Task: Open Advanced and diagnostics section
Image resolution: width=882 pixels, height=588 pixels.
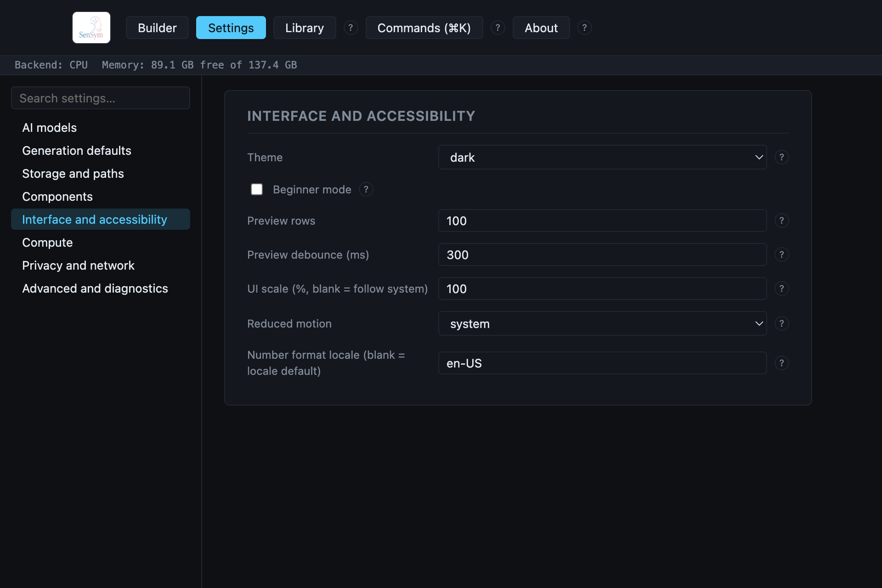Action: tap(100, 288)
